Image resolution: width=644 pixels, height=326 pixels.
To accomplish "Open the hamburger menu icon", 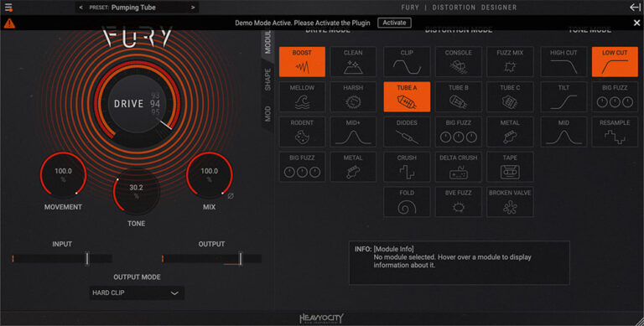I will (x=8, y=7).
